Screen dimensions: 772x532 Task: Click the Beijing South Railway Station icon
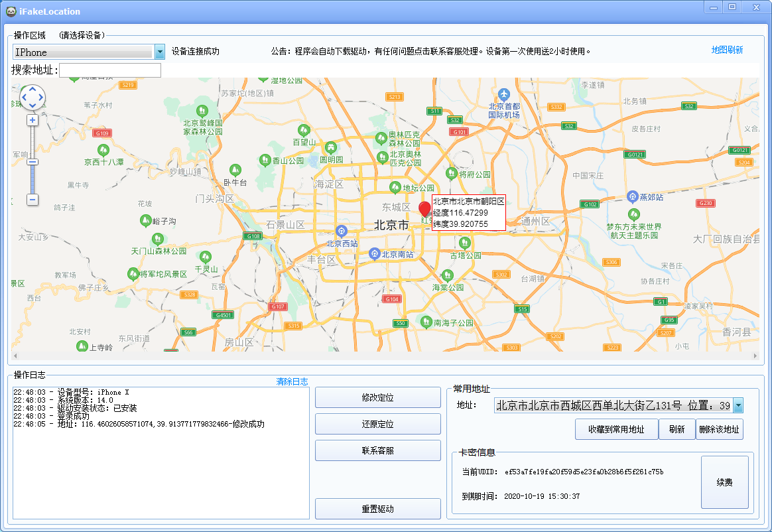(374, 254)
